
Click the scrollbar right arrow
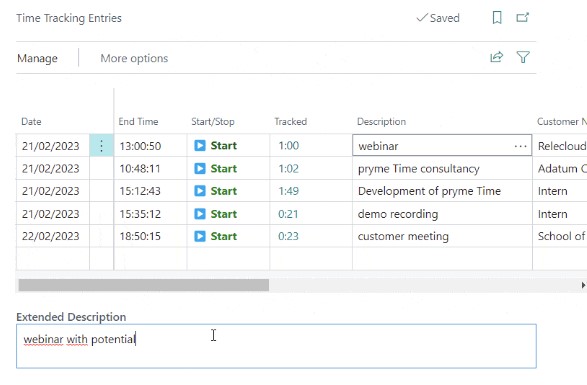coord(583,285)
